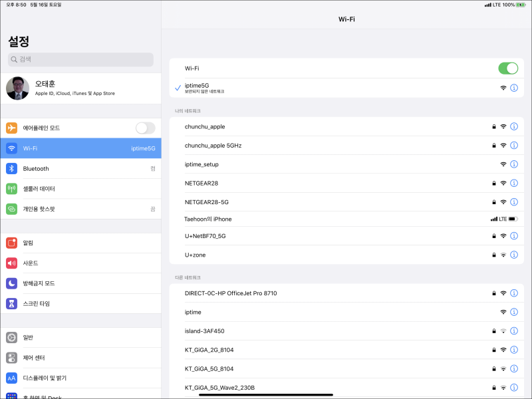
Task: Tap the cellular data icon
Action: [x=11, y=189]
